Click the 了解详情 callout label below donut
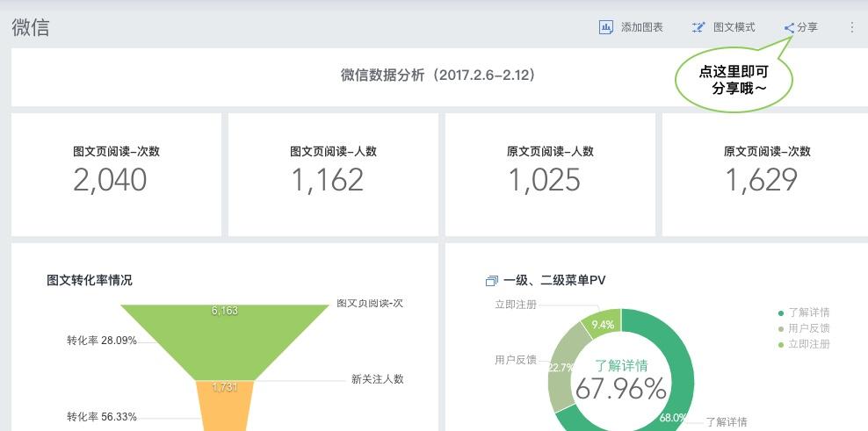This screenshot has width=868, height=431. coord(727,421)
